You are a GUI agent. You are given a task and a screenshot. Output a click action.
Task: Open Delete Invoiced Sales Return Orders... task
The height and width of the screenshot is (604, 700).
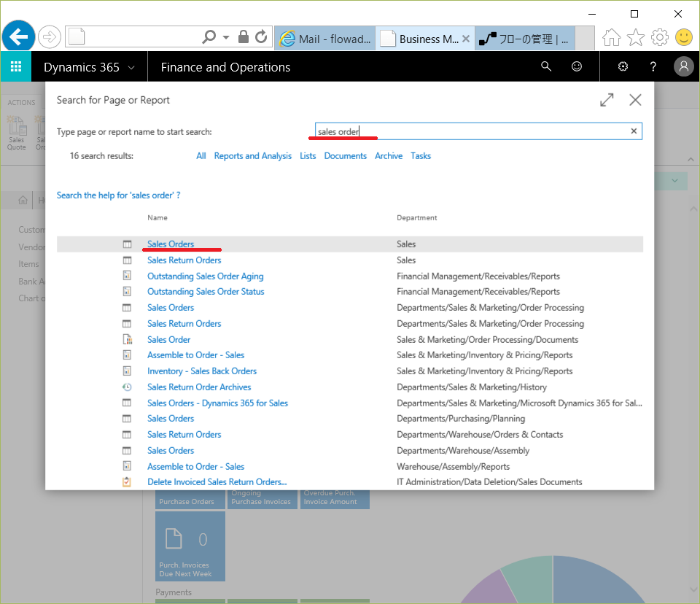(217, 482)
